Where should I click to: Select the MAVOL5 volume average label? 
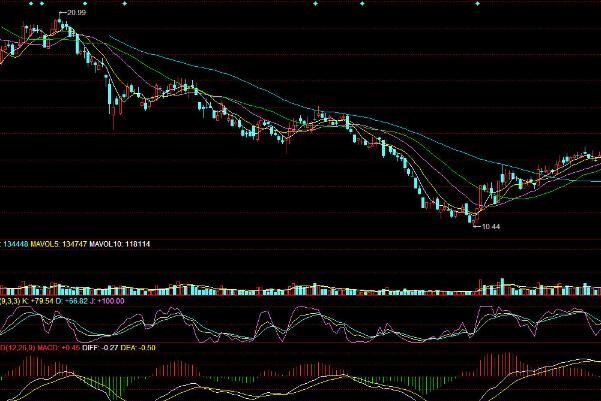tap(45, 242)
